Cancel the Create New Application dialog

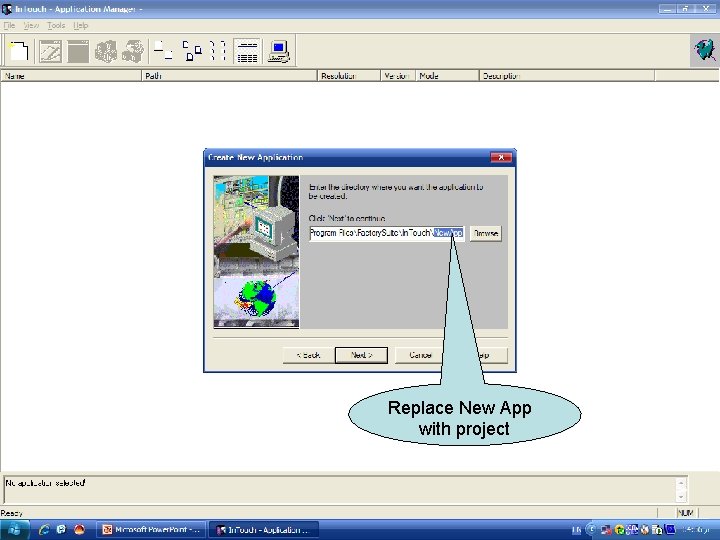[x=420, y=355]
